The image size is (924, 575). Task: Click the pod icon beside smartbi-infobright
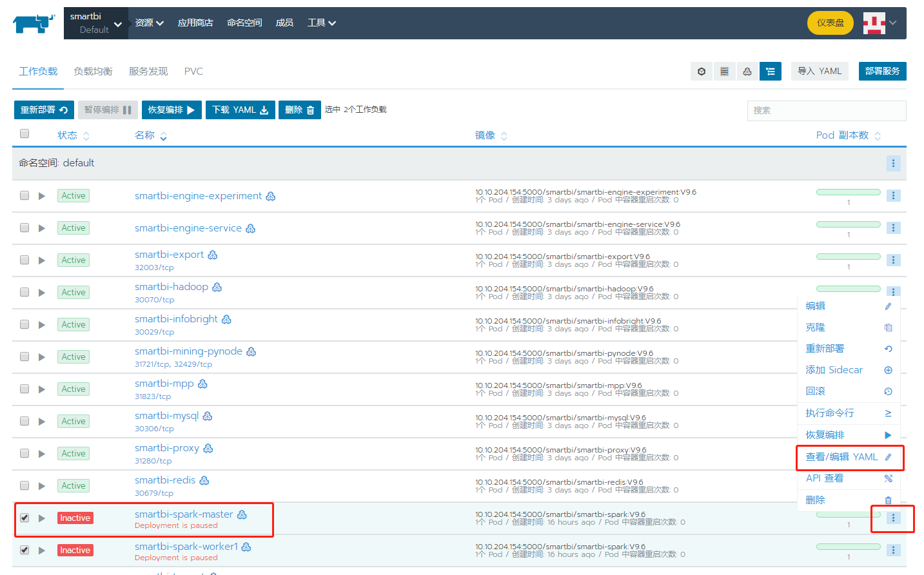226,319
